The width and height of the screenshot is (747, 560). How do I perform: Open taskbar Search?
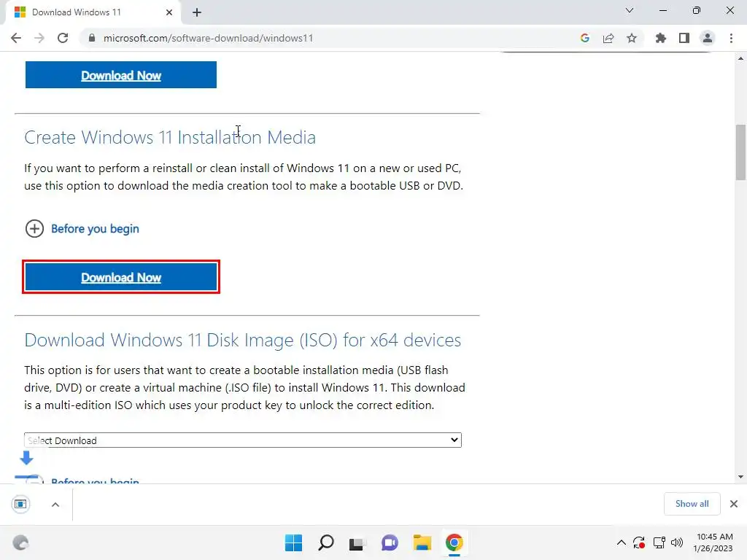pos(326,542)
